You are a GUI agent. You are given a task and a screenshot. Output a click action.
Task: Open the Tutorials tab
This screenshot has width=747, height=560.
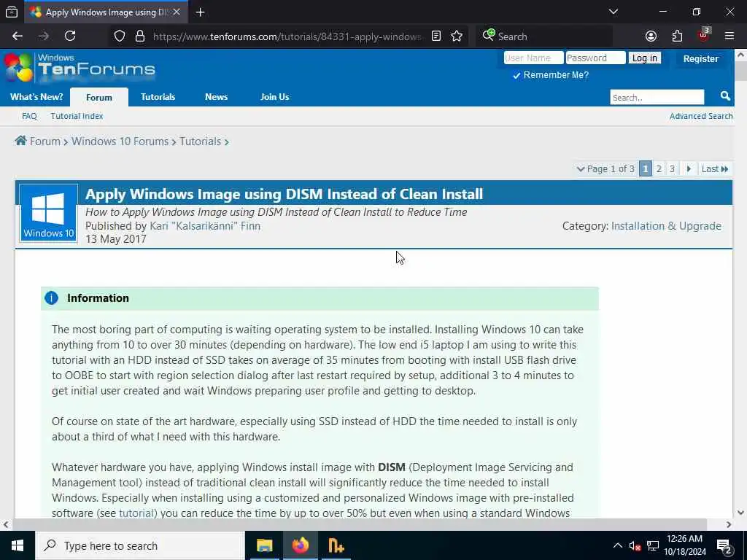coord(158,97)
